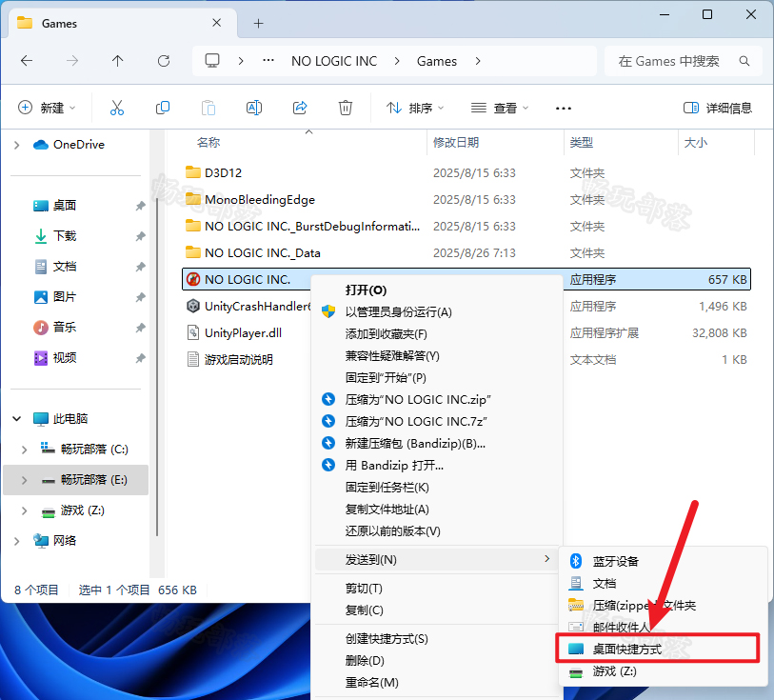This screenshot has height=700, width=774.
Task: Choose 创建快捷方式(S)
Action: [387, 639]
